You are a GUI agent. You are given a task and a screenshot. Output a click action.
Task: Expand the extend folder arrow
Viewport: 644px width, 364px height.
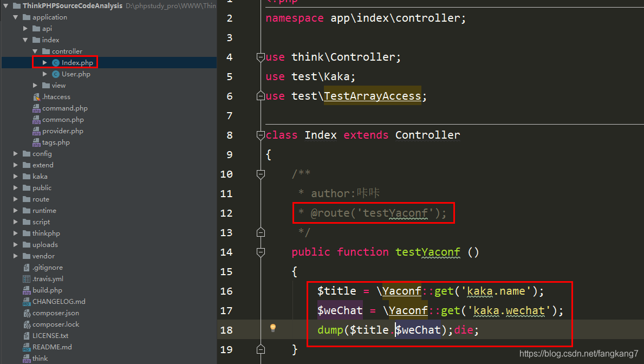[x=16, y=165]
